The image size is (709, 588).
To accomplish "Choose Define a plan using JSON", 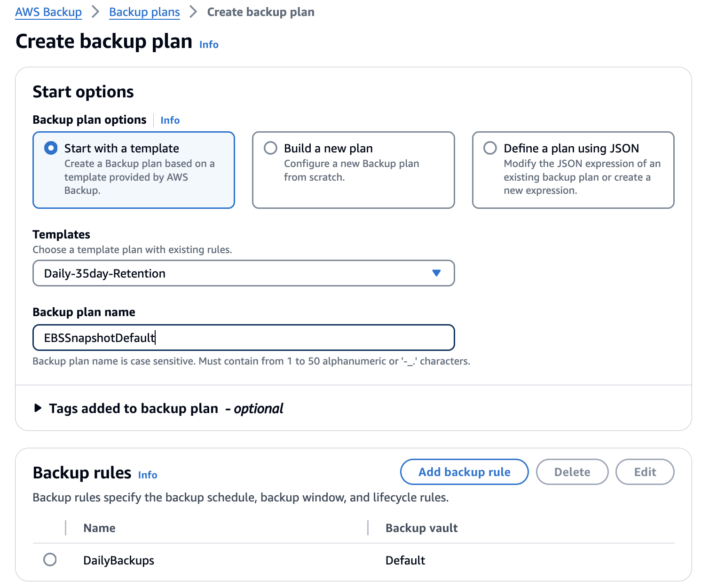I will point(490,148).
